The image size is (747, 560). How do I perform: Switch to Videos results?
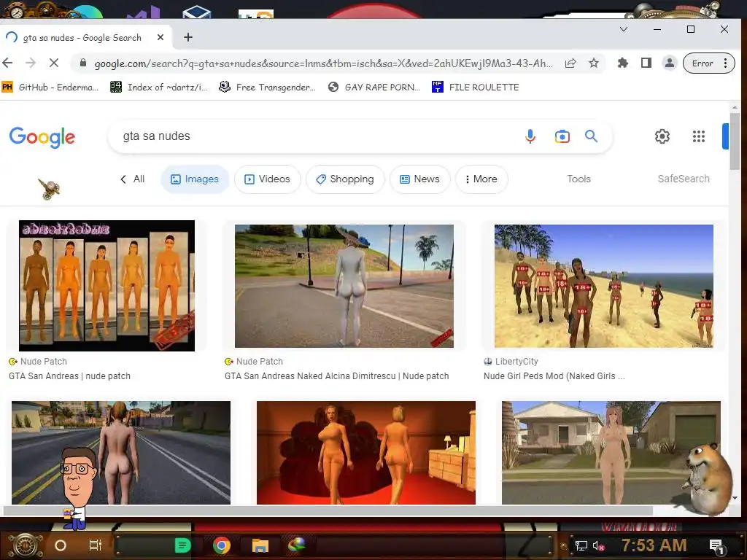pos(267,179)
